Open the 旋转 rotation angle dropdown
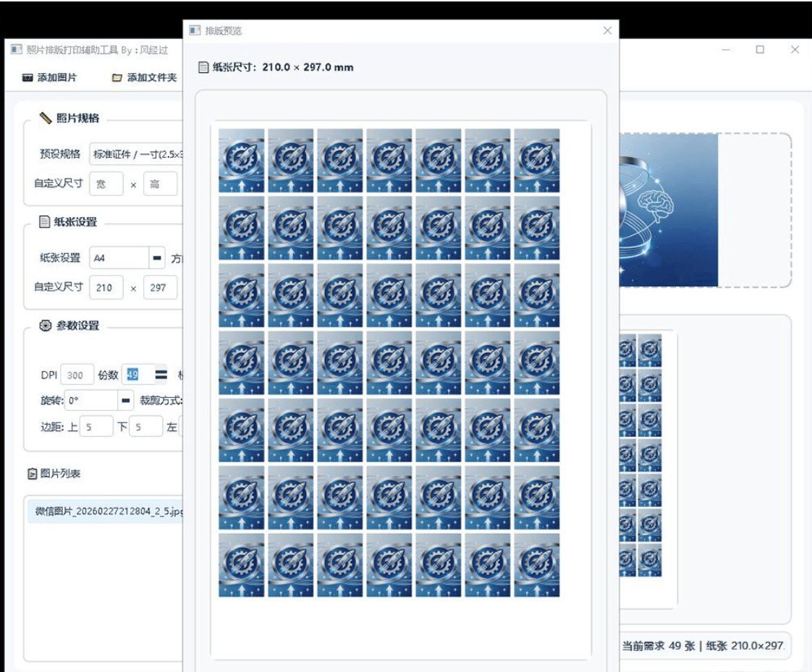 tap(127, 400)
